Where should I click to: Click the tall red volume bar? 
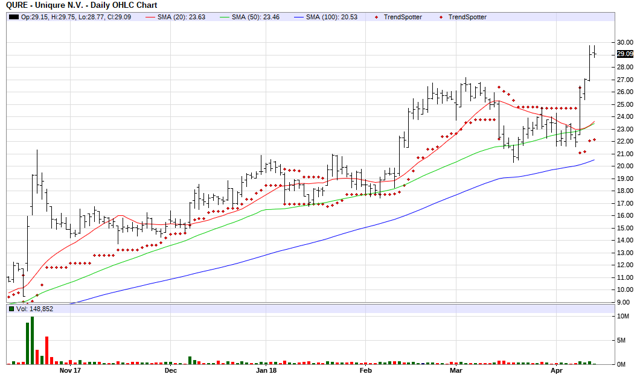[x=47, y=350]
